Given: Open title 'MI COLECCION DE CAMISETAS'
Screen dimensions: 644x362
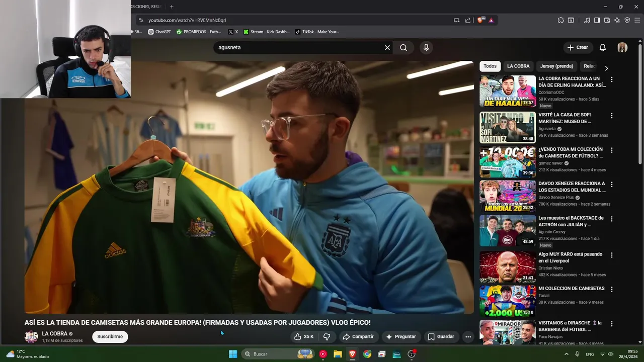Looking at the screenshot, I should click(x=572, y=289).
